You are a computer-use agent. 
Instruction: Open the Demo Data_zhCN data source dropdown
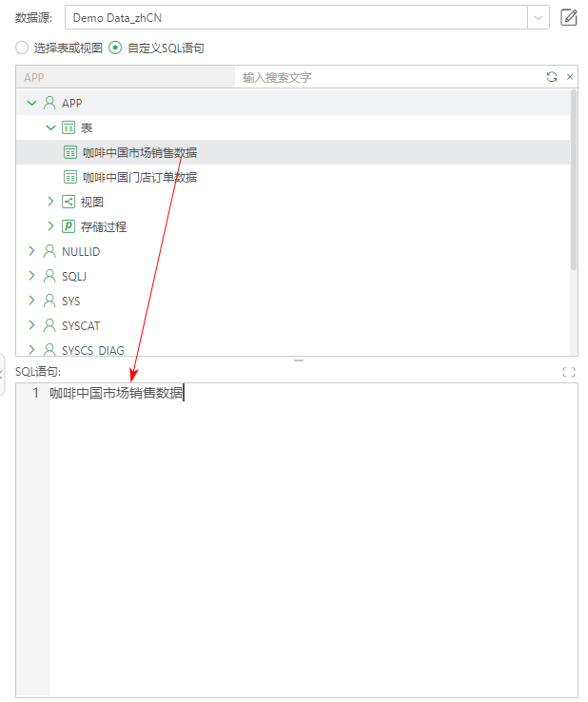click(538, 18)
